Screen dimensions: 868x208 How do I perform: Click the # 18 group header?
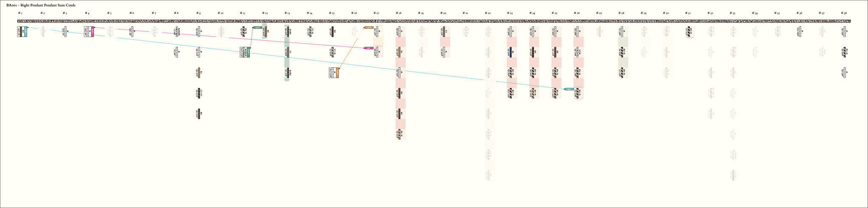[398, 13]
